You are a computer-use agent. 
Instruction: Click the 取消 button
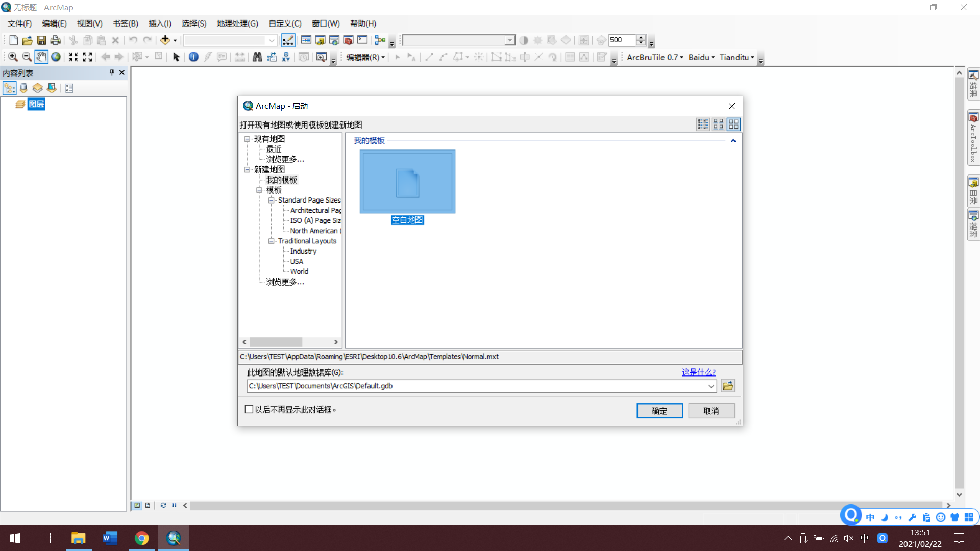(x=711, y=411)
